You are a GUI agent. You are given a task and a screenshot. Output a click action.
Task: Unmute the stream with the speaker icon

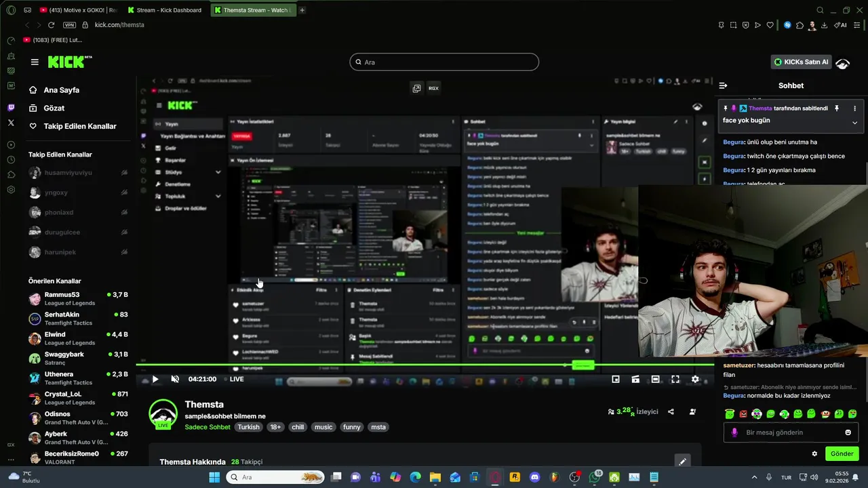[x=175, y=380]
